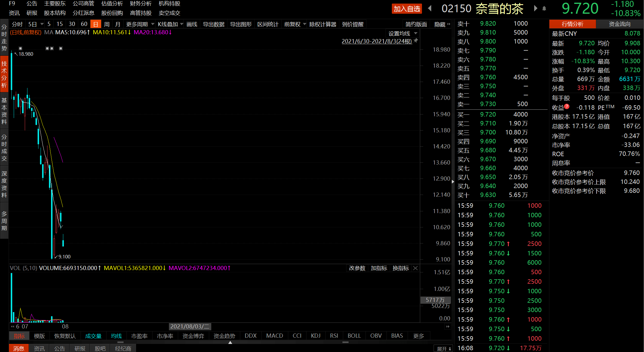Click 加指标 button

(x=379, y=268)
